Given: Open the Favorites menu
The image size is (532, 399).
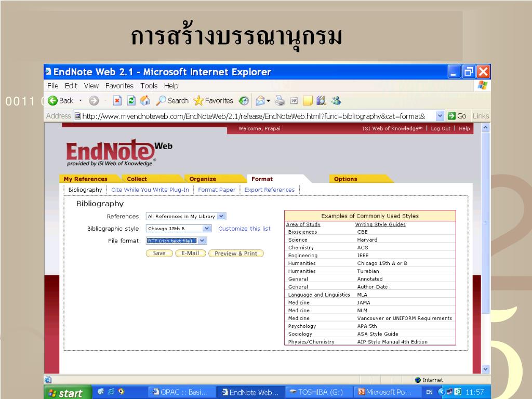Looking at the screenshot, I should tap(119, 86).
